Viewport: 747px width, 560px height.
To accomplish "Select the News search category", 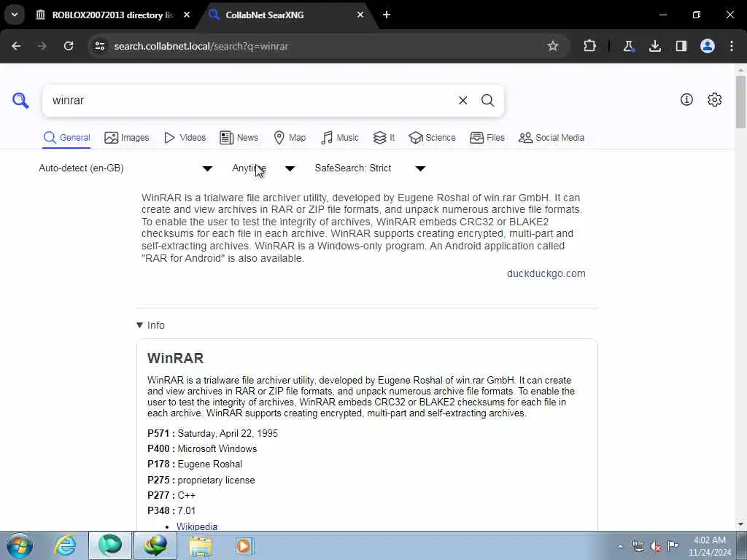I will click(239, 138).
